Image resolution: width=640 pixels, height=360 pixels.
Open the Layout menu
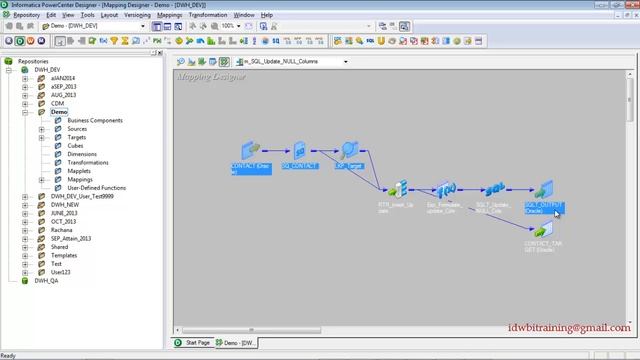pos(109,15)
